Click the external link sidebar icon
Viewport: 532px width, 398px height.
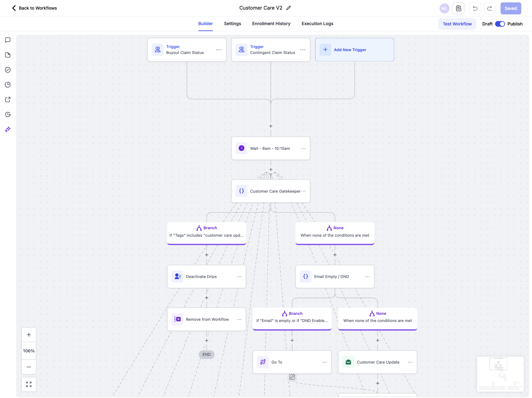coord(7,100)
